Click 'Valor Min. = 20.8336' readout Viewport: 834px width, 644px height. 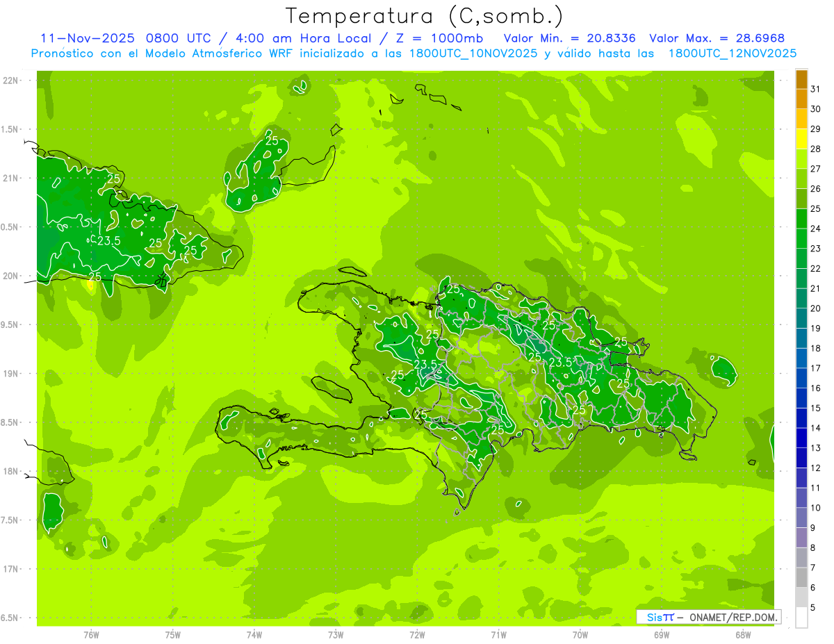[x=569, y=38]
